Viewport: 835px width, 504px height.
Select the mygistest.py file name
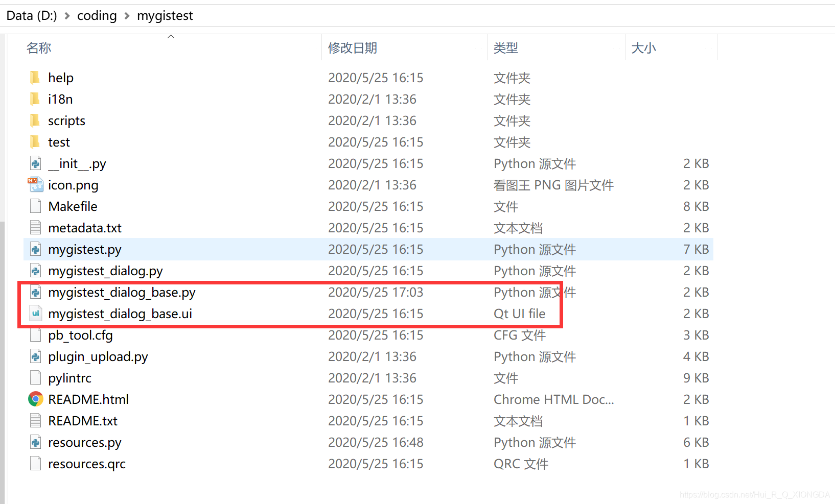[x=85, y=249]
